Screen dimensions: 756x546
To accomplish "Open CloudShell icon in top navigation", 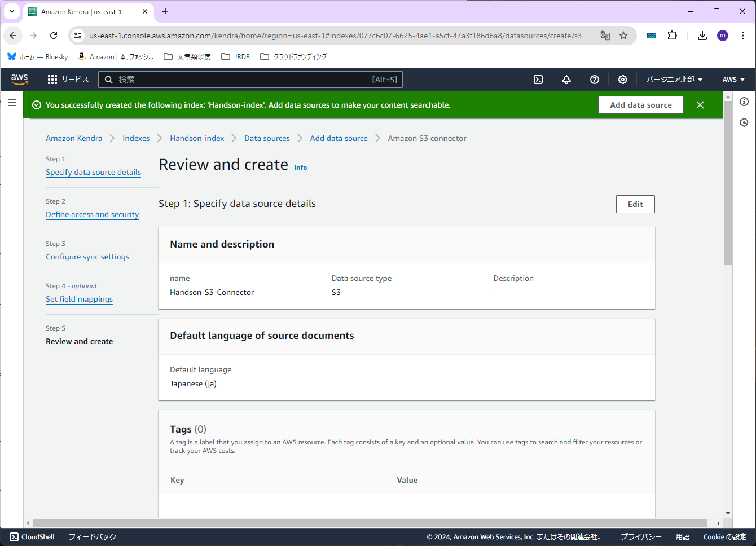I will click(538, 80).
